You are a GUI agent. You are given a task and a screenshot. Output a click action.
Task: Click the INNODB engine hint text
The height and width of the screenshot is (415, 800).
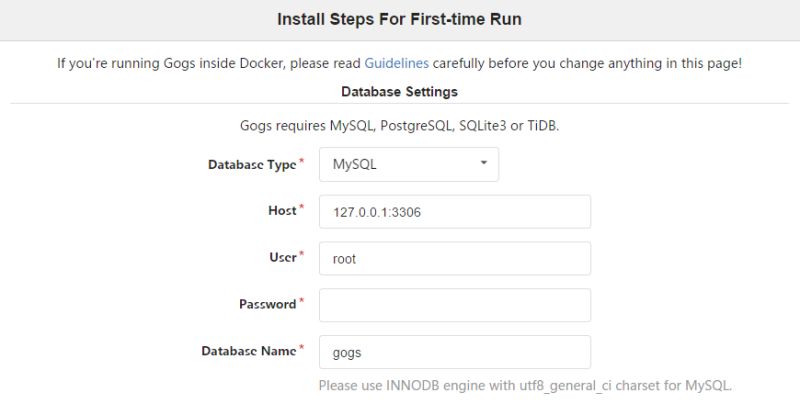525,385
